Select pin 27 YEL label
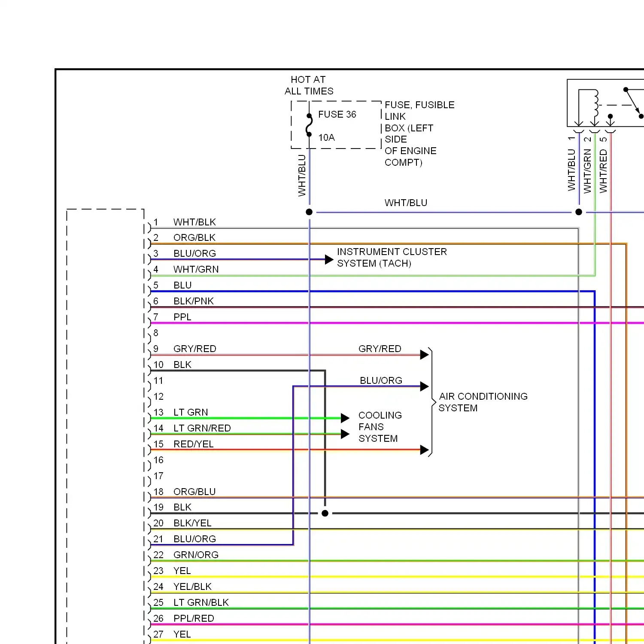 click(182, 634)
